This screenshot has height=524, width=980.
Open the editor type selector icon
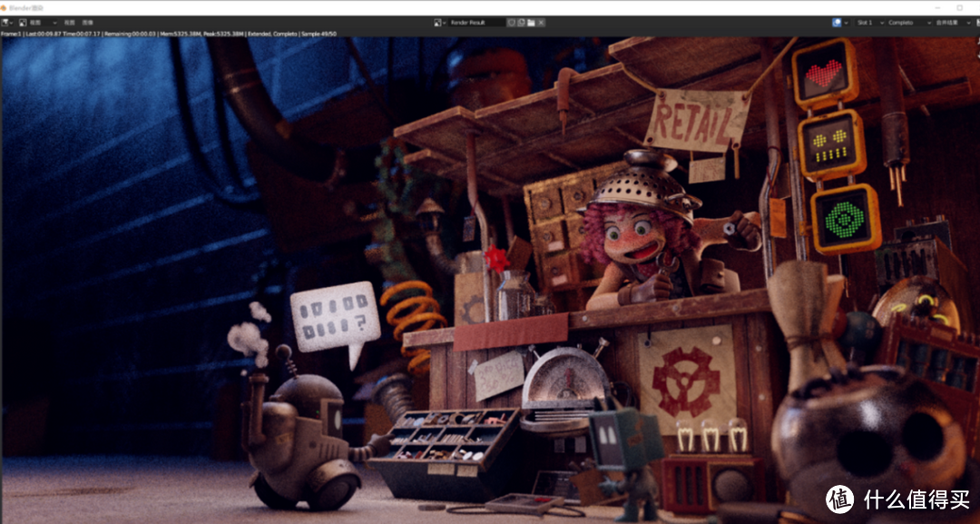coord(7,23)
